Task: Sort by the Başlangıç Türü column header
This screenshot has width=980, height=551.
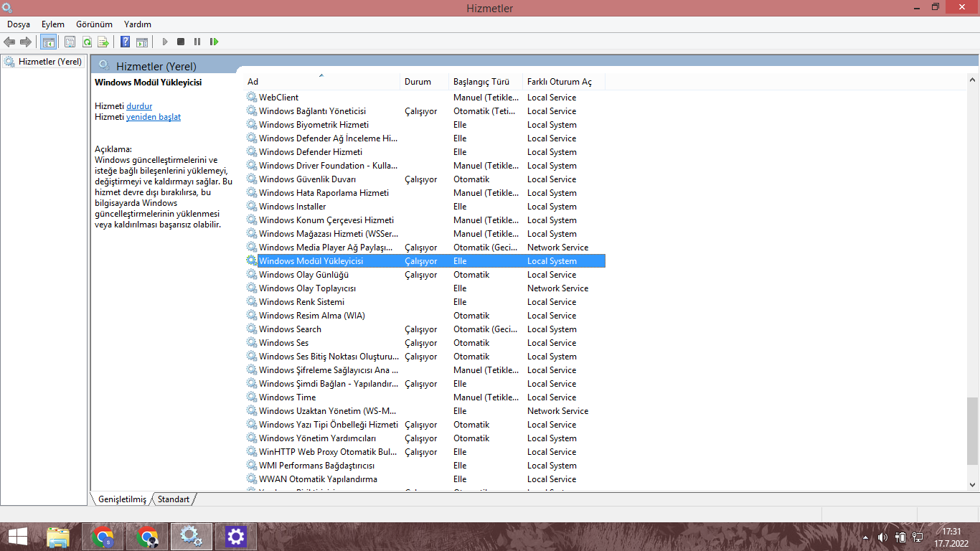Action: 486,81
